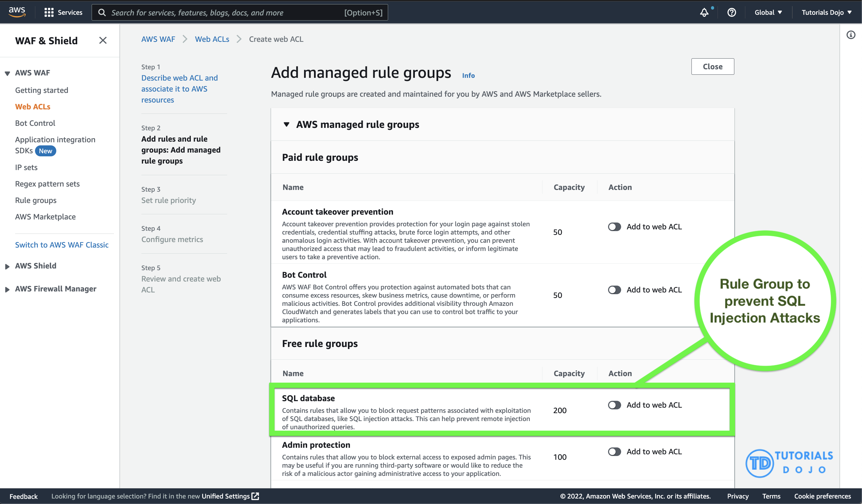Click the Bot Control rule group title
The width and height of the screenshot is (862, 504).
click(304, 275)
